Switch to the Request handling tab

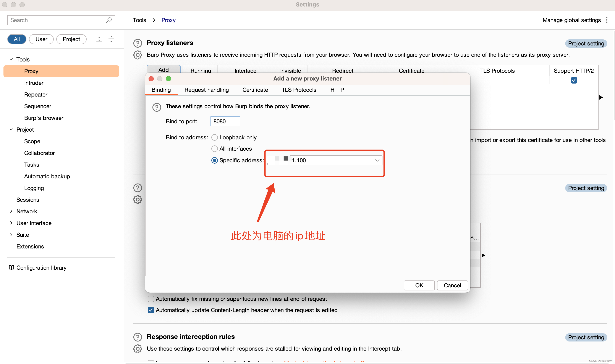(206, 90)
